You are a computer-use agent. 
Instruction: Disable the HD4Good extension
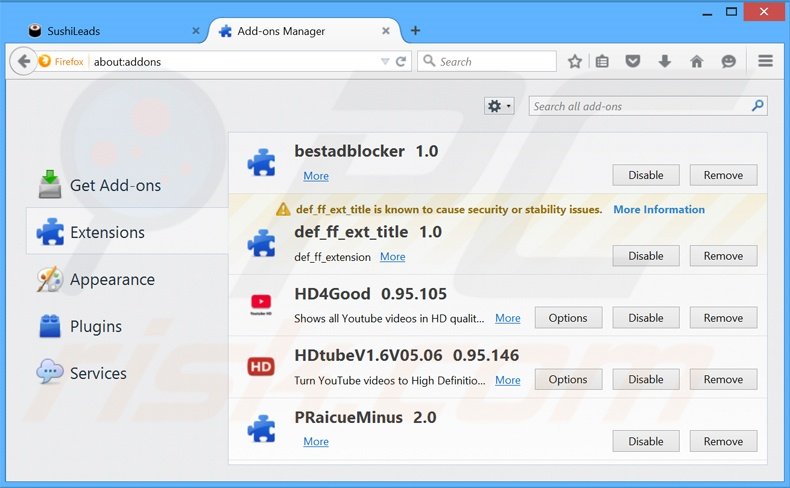click(645, 318)
